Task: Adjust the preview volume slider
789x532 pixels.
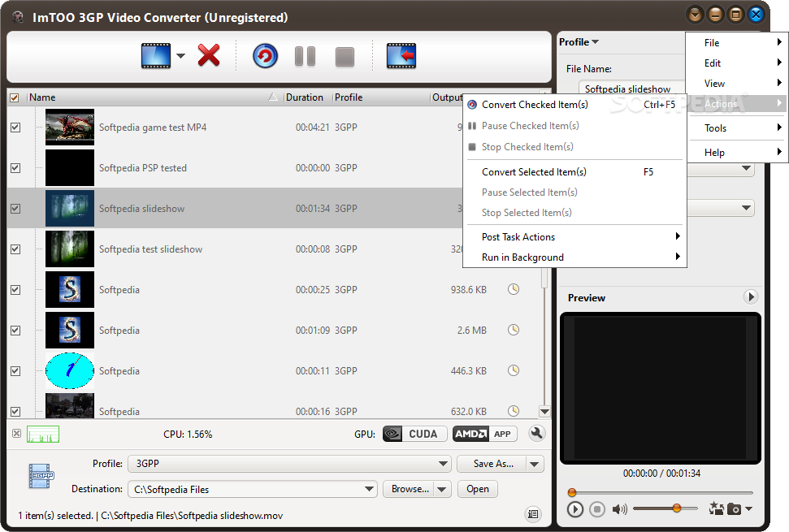Action: (x=665, y=509)
